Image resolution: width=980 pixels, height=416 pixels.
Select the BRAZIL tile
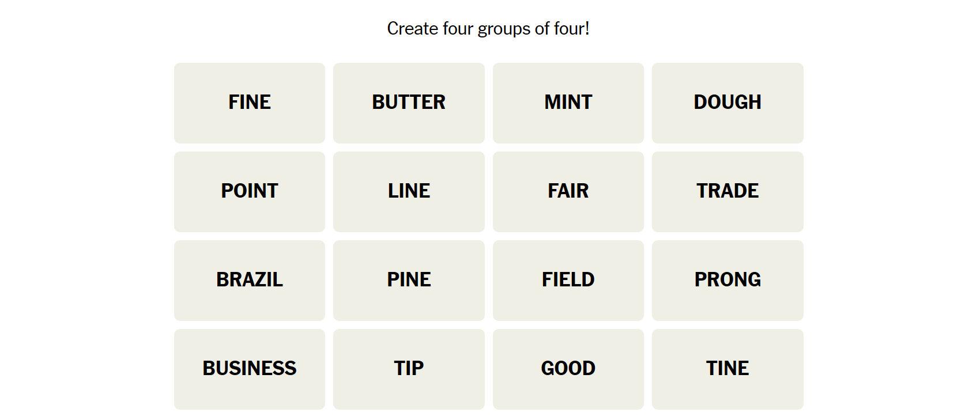pyautogui.click(x=250, y=280)
